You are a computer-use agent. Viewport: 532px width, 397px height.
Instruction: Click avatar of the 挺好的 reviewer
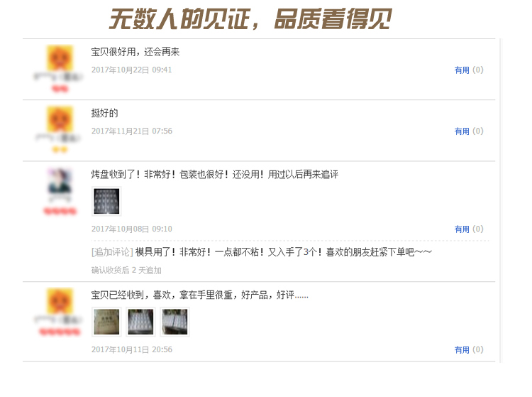[x=60, y=119]
